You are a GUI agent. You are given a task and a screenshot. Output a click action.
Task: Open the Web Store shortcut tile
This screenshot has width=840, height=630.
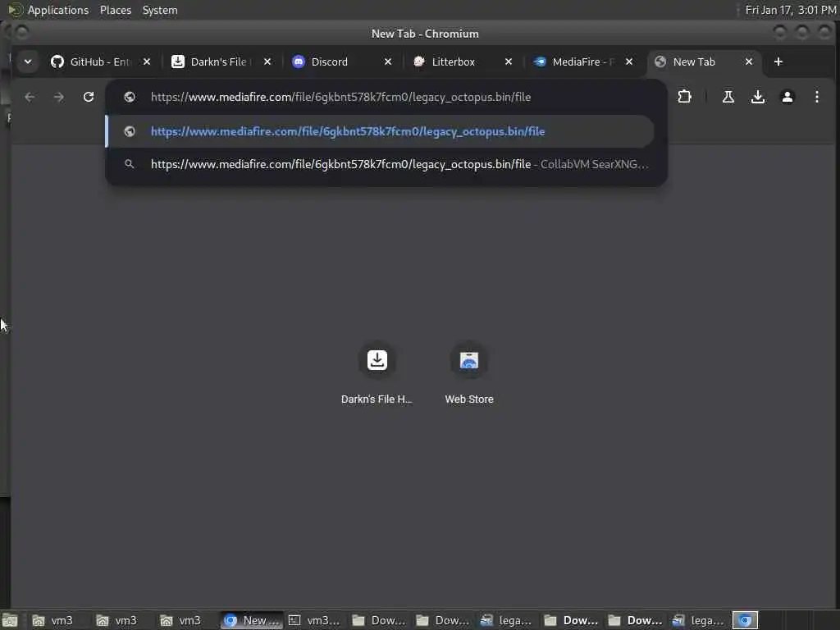click(x=469, y=373)
